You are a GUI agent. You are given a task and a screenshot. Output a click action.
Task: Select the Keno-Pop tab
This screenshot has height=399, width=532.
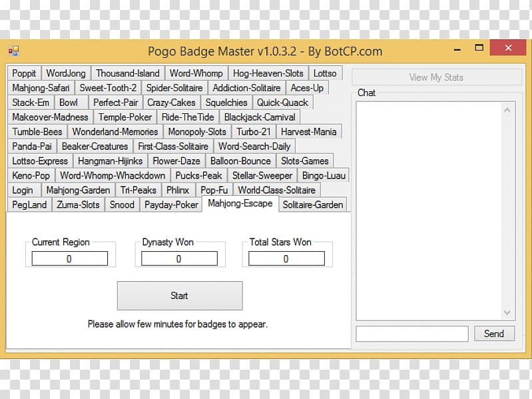(x=31, y=175)
